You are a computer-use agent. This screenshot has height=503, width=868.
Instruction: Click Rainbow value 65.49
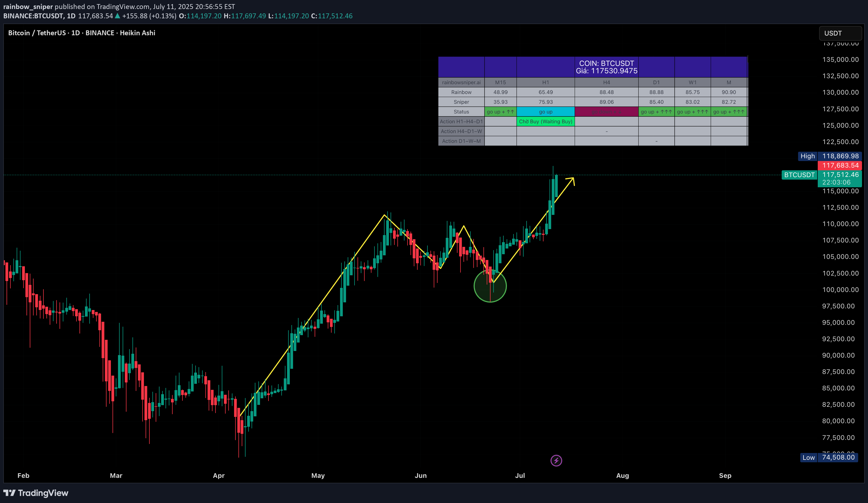tap(546, 92)
